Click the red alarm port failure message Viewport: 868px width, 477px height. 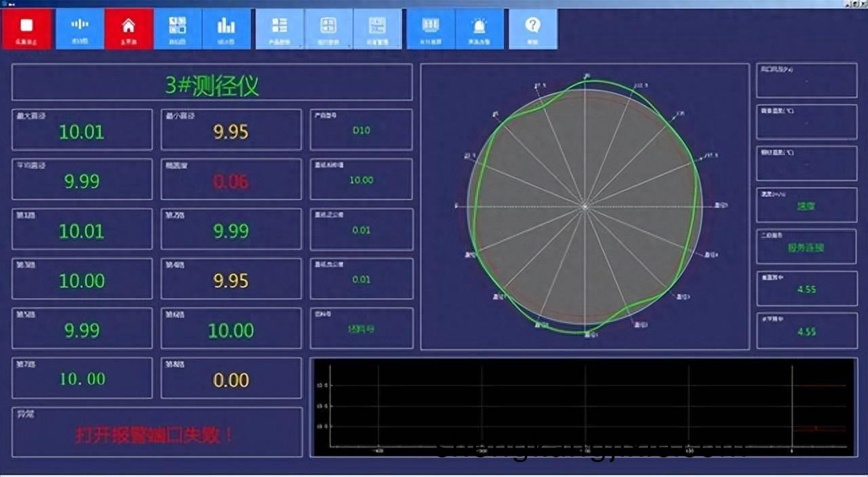[x=155, y=435]
